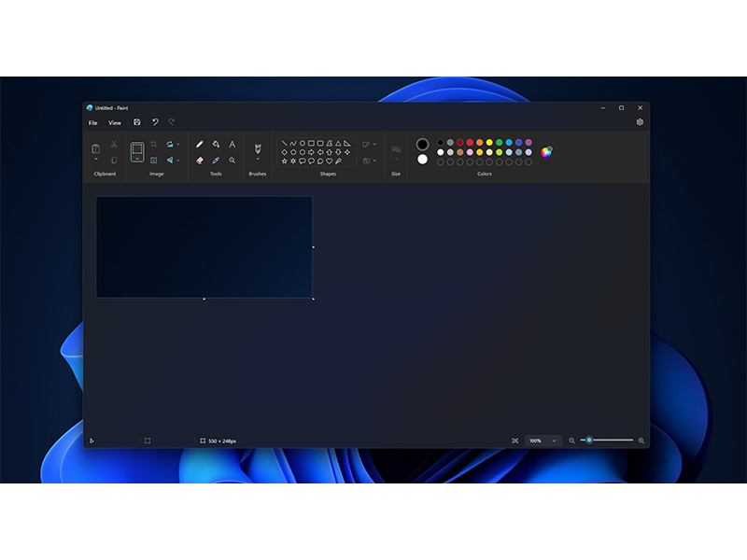
Task: Click the zoom out magnifier button
Action: [571, 441]
